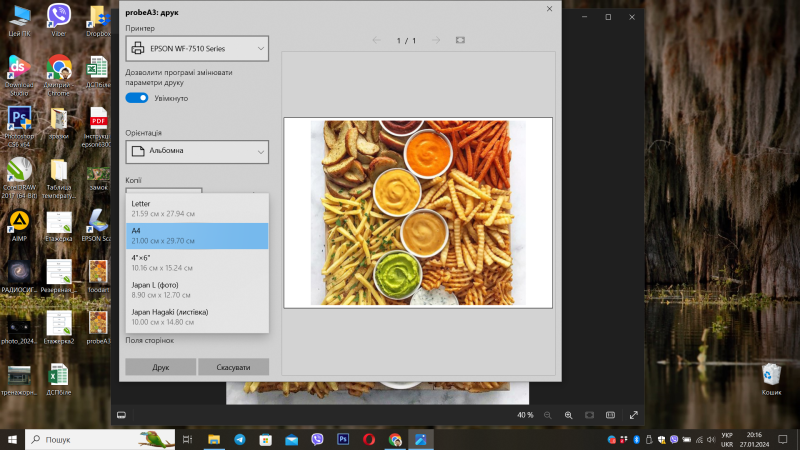800x450 pixels.
Task: Click the fullscreen expand arrows icon
Action: coord(633,415)
